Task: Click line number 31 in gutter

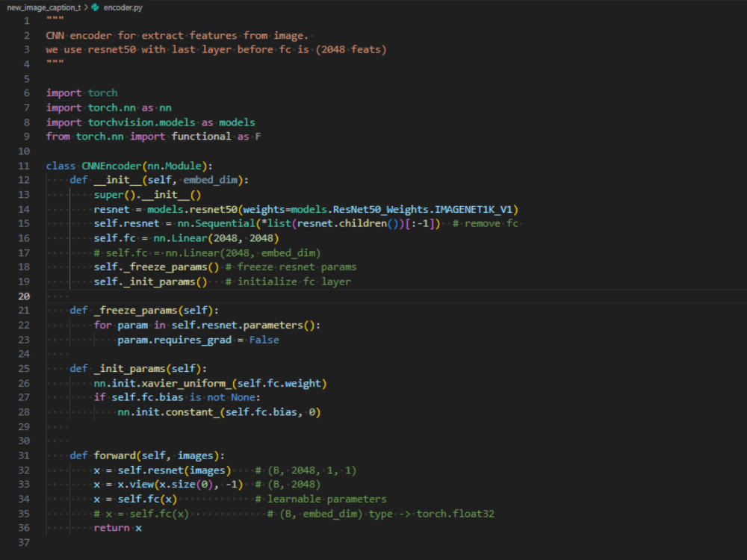Action: tap(24, 455)
